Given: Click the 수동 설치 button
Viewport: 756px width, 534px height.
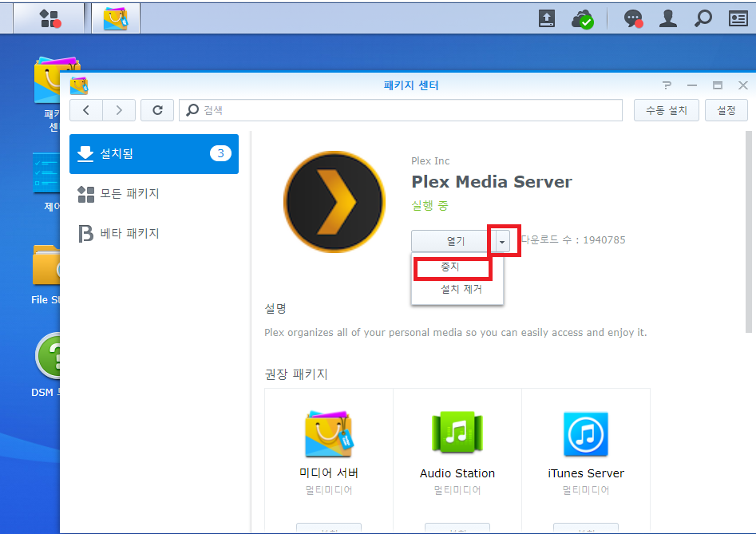Looking at the screenshot, I should click(667, 110).
